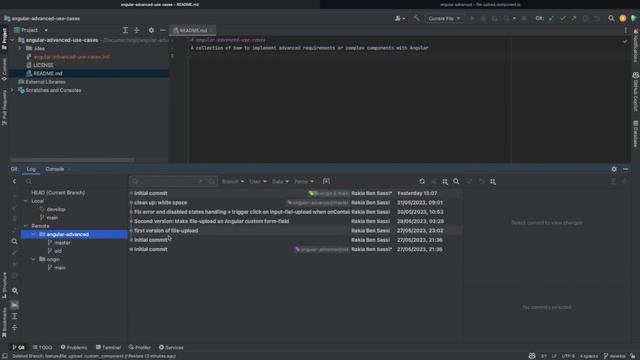Viewport: 640px width, 360px height.
Task: Click the 'Yesterday 13:07' commit date
Action: [417, 193]
